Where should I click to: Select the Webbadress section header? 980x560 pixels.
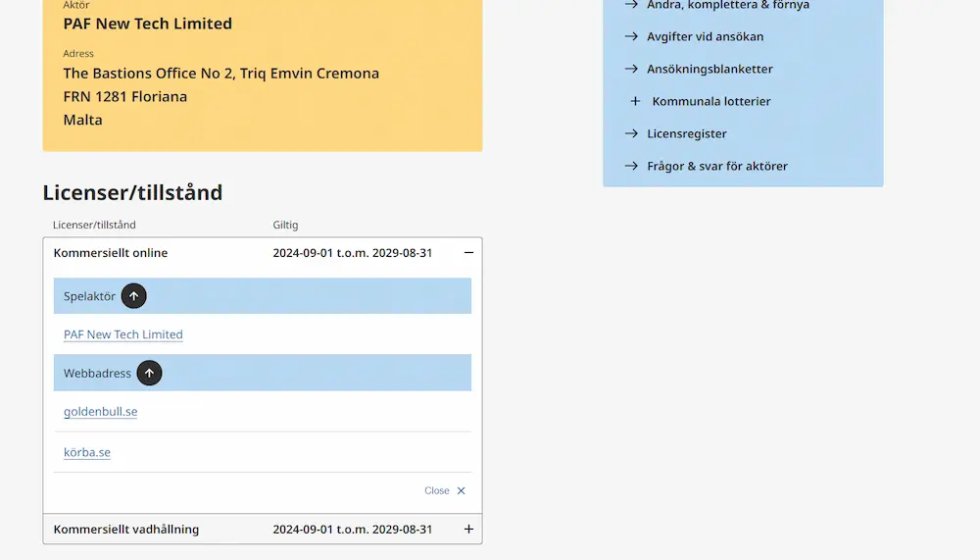pyautogui.click(x=263, y=373)
